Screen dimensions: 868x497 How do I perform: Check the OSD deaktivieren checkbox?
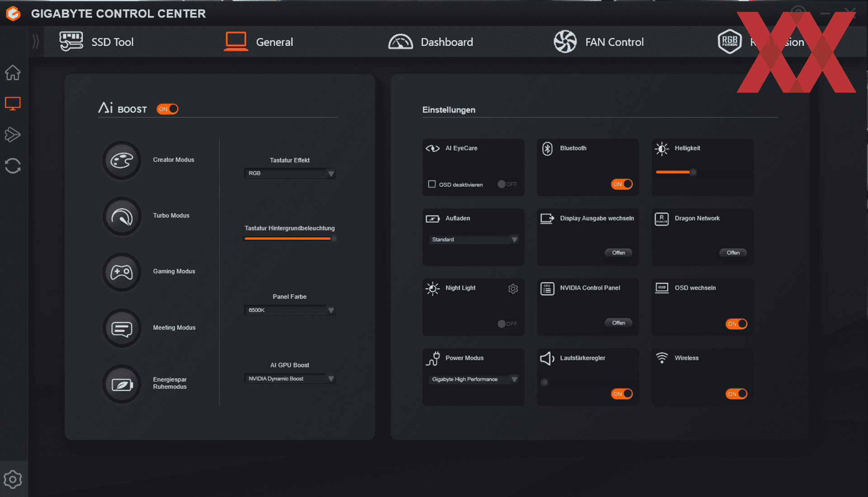[x=432, y=184]
